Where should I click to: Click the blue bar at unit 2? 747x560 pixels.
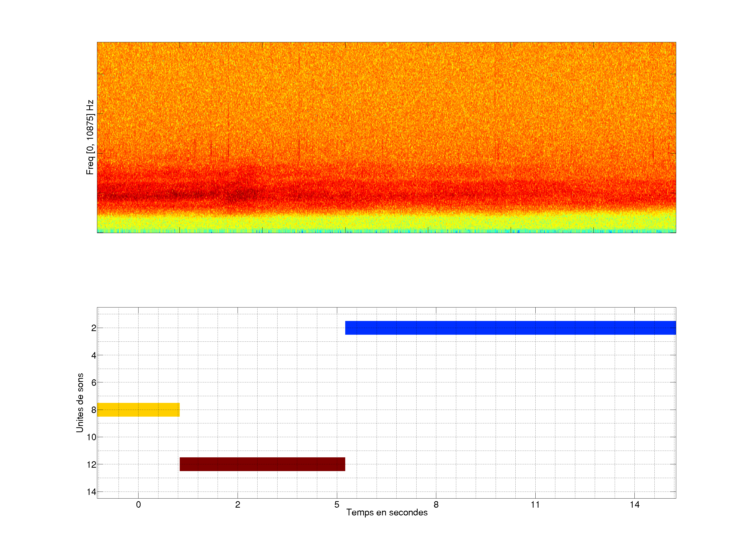click(x=510, y=328)
